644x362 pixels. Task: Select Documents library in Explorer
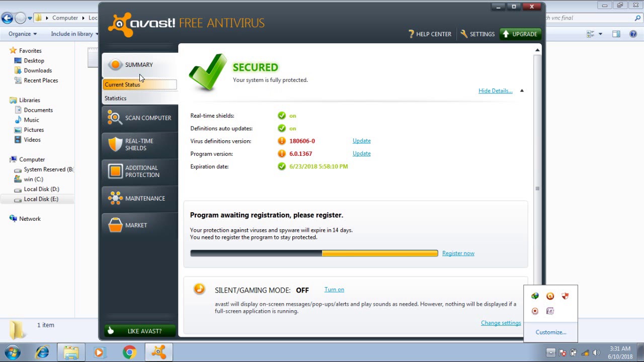[x=38, y=110]
